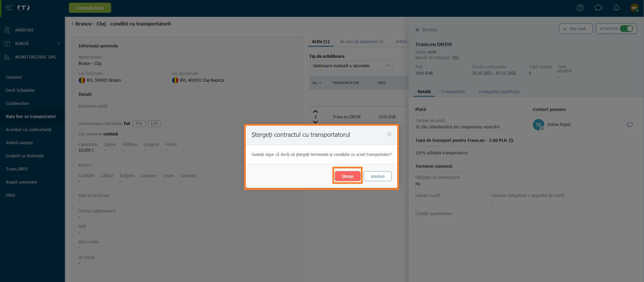This screenshot has height=282, width=644.
Task: Click the Închide link
Action: pyautogui.click(x=429, y=30)
